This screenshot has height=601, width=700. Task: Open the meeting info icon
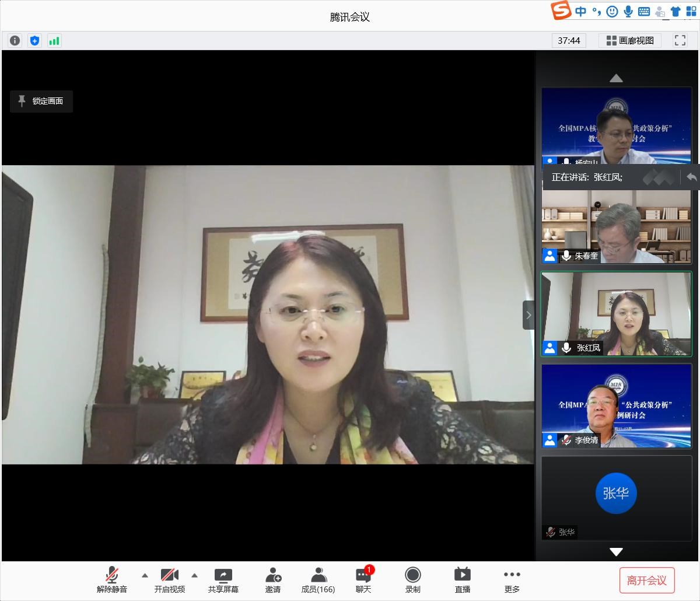pos(15,40)
